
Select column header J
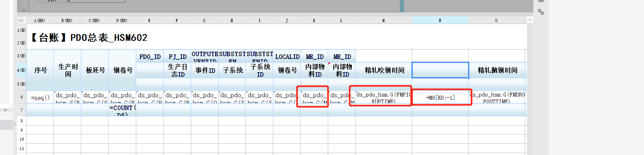(x=287, y=21)
